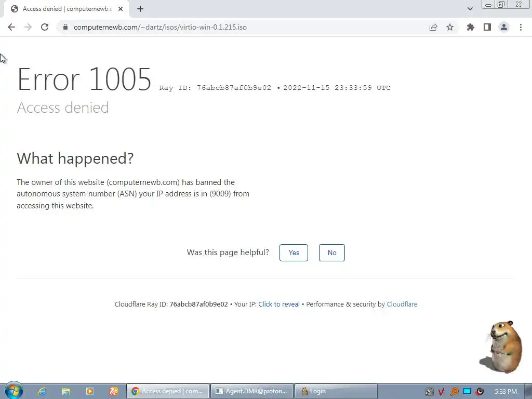
Task: Close the Access denied tab
Action: point(121,9)
